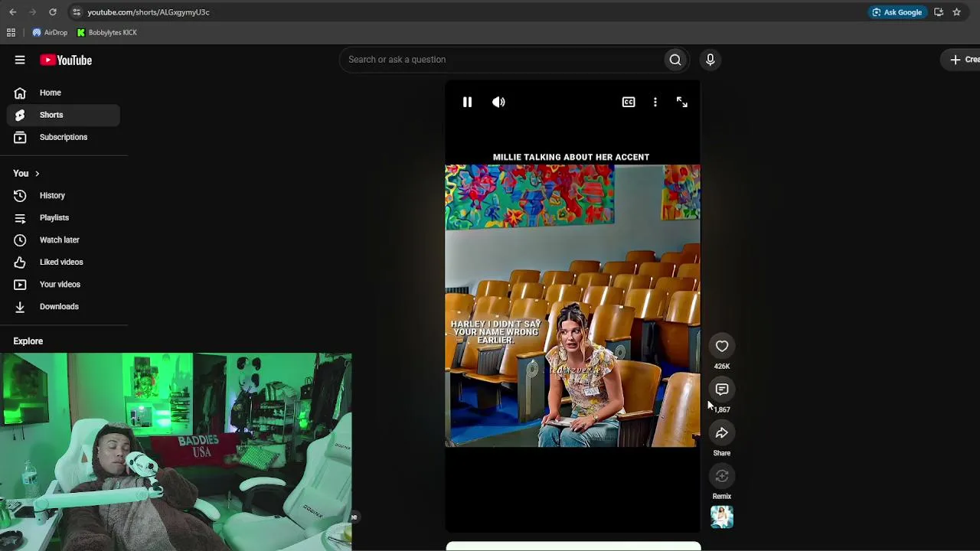Open the sound thumbnail below Remix
The height and width of the screenshot is (551, 980).
pos(722,517)
